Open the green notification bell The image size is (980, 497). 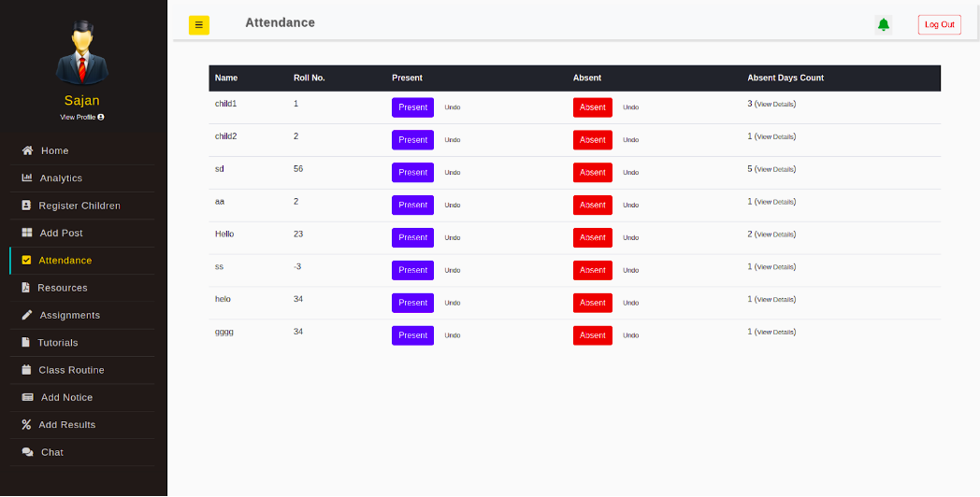click(x=883, y=25)
